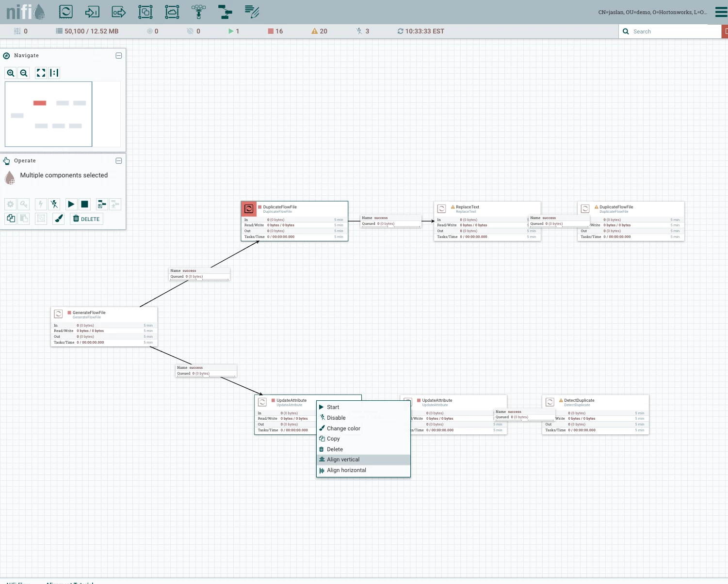Collapse the Navigate panel
This screenshot has width=728, height=584.
(x=119, y=56)
